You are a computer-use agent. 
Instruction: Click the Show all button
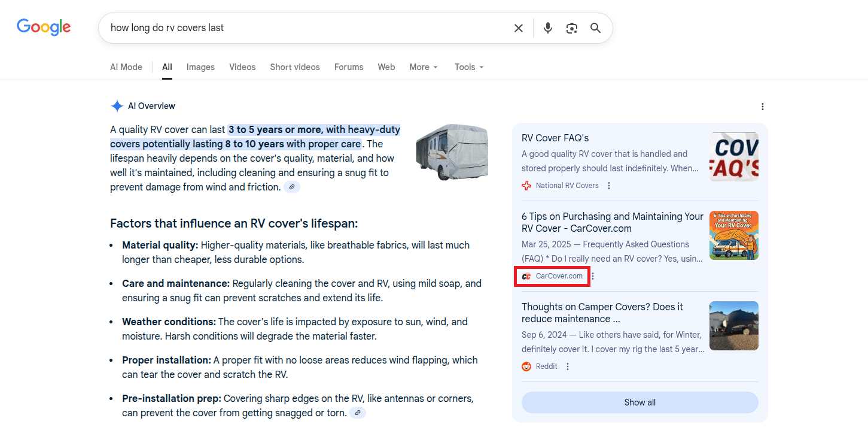639,402
